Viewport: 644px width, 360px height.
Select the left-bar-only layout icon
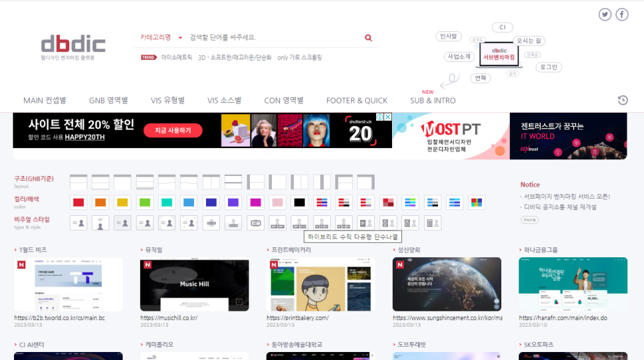(x=277, y=182)
